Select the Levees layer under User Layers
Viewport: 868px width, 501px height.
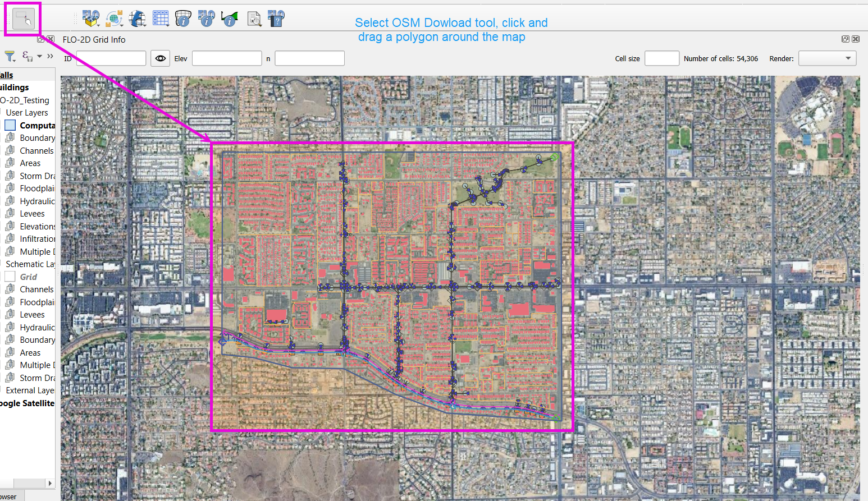[x=32, y=214]
